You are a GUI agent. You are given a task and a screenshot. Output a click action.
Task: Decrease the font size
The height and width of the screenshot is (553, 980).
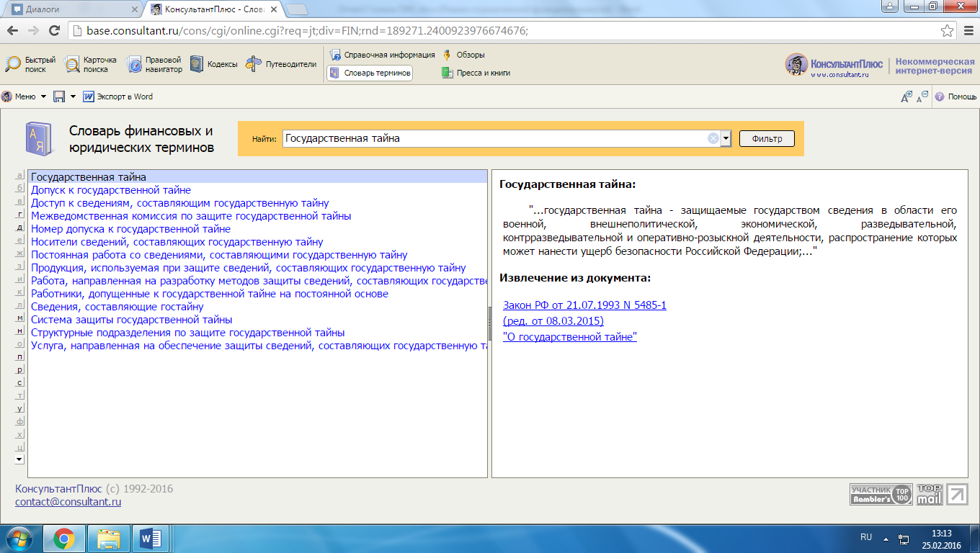tap(922, 96)
